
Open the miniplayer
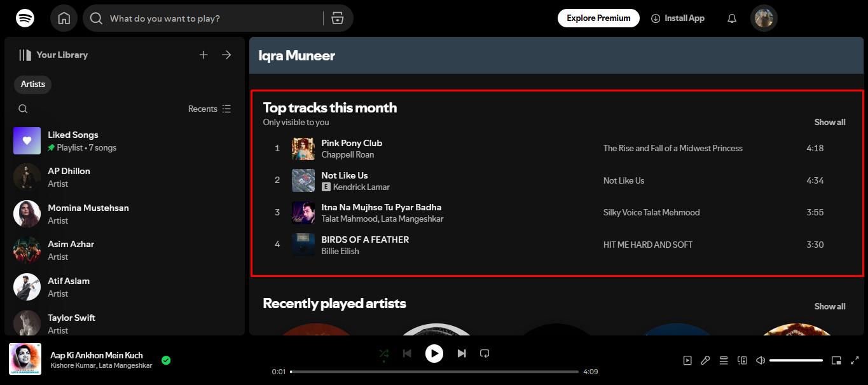tap(836, 360)
